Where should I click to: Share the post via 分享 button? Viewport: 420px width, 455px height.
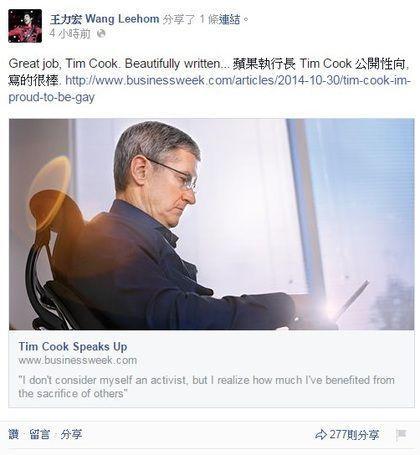(x=71, y=434)
